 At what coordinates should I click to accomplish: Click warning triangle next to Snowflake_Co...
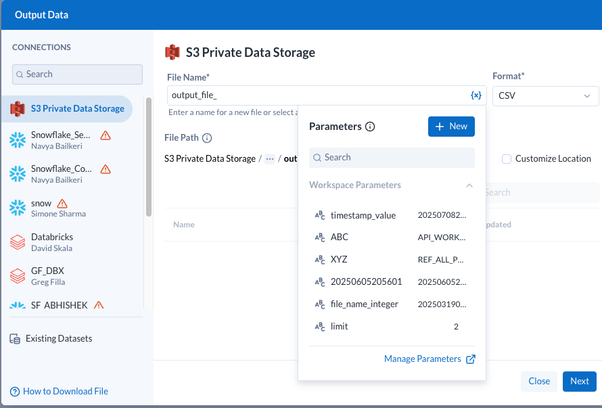(x=106, y=169)
